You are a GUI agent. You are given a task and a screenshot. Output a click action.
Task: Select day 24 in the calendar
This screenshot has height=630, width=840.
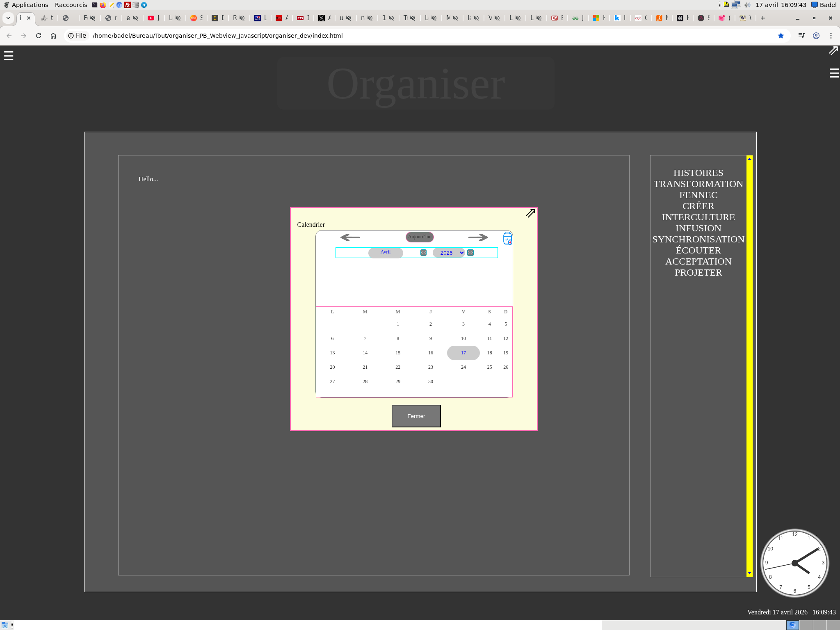click(x=463, y=367)
